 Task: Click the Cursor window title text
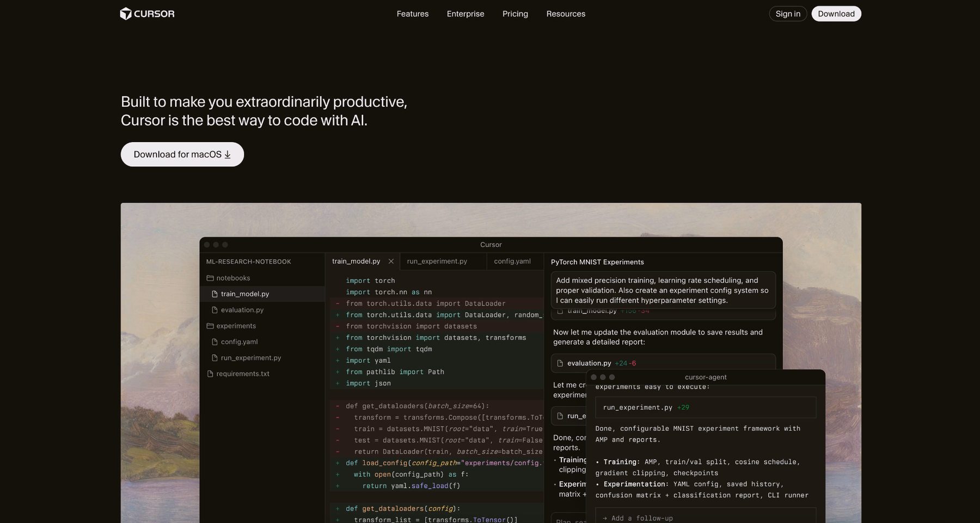pos(491,245)
